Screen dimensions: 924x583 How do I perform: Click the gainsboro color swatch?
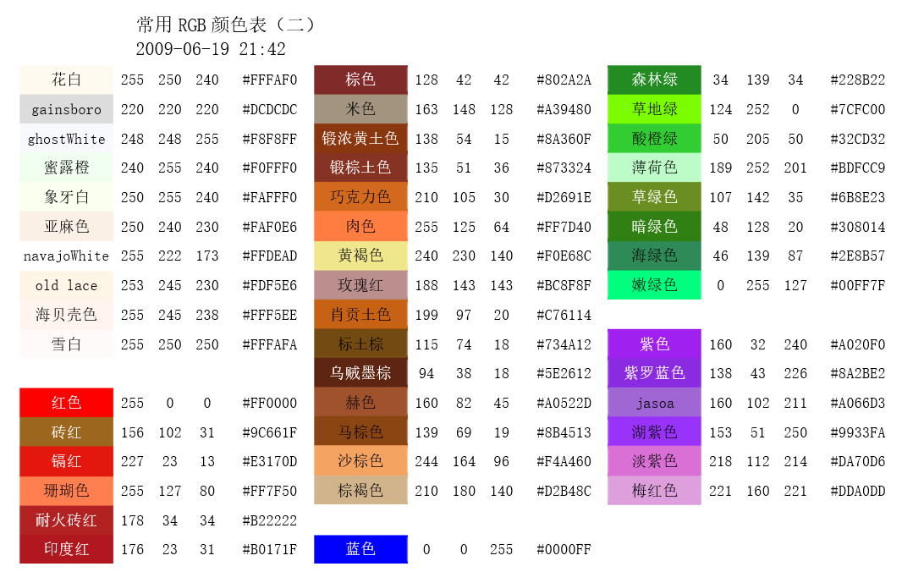click(x=66, y=109)
